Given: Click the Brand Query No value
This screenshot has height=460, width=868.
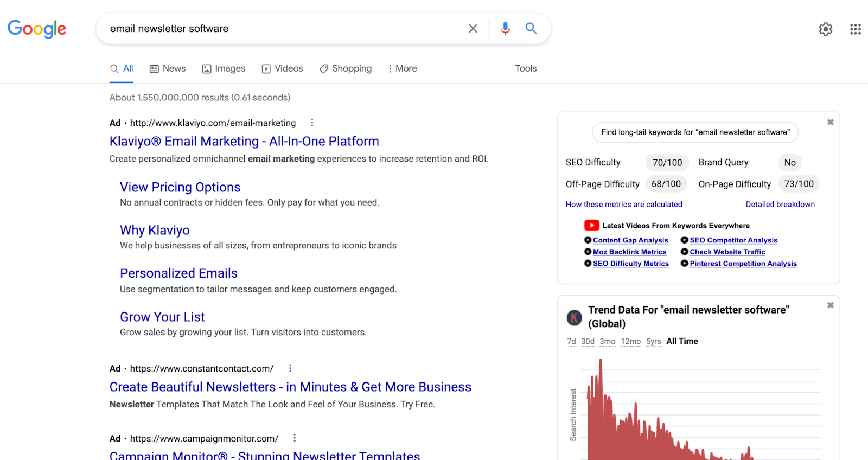Looking at the screenshot, I should tap(790, 163).
